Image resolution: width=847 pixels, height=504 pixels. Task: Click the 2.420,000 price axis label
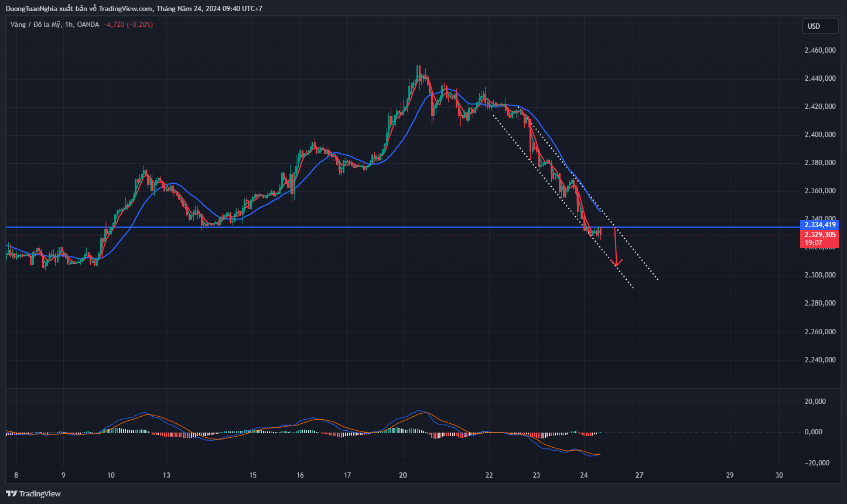coord(820,107)
